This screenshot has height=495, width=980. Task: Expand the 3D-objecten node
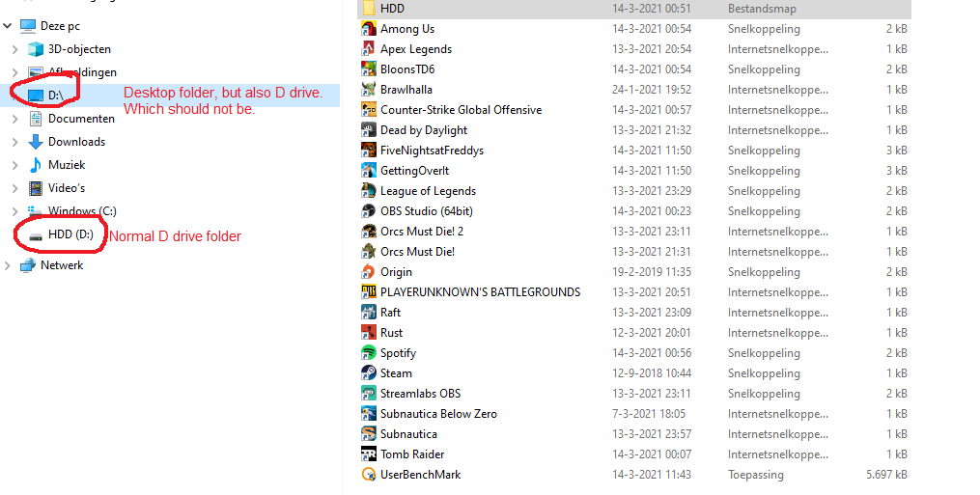point(15,49)
